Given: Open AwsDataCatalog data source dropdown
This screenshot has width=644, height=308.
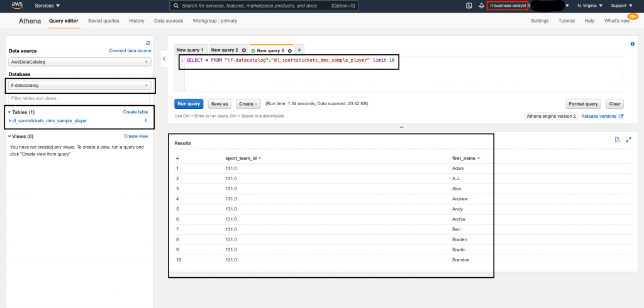Looking at the screenshot, I should click(80, 62).
